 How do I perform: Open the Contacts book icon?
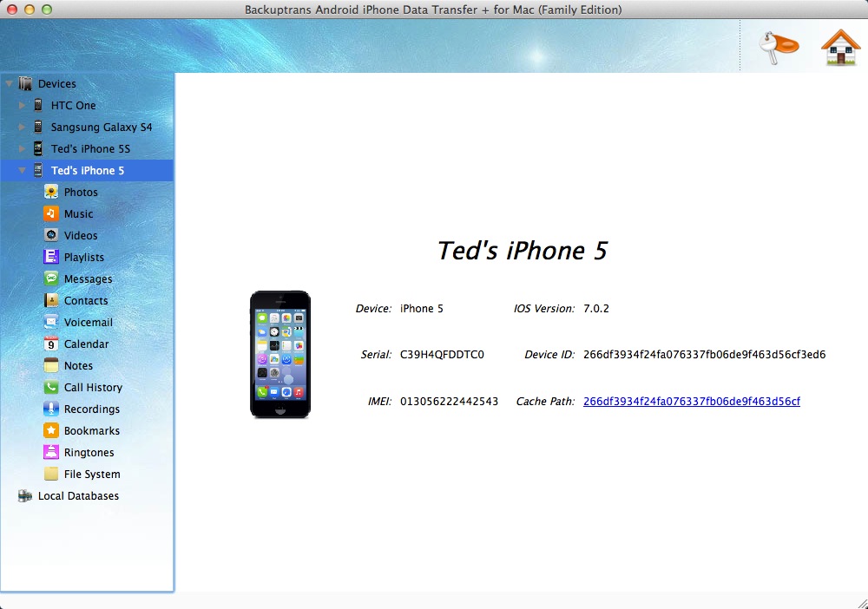(x=51, y=300)
